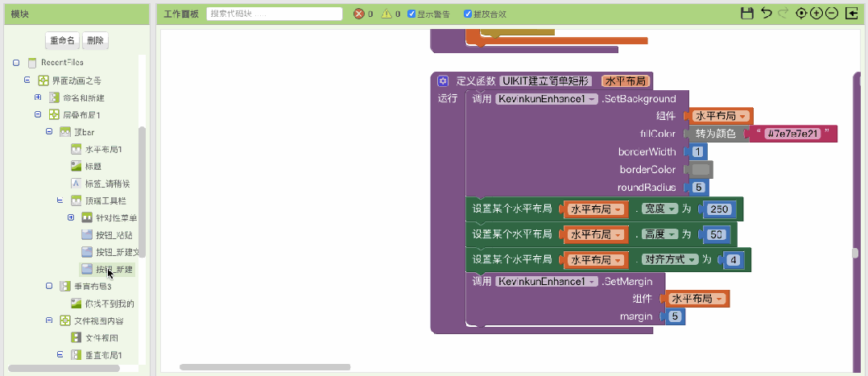
Task: Click the red error counter icon
Action: tap(359, 14)
